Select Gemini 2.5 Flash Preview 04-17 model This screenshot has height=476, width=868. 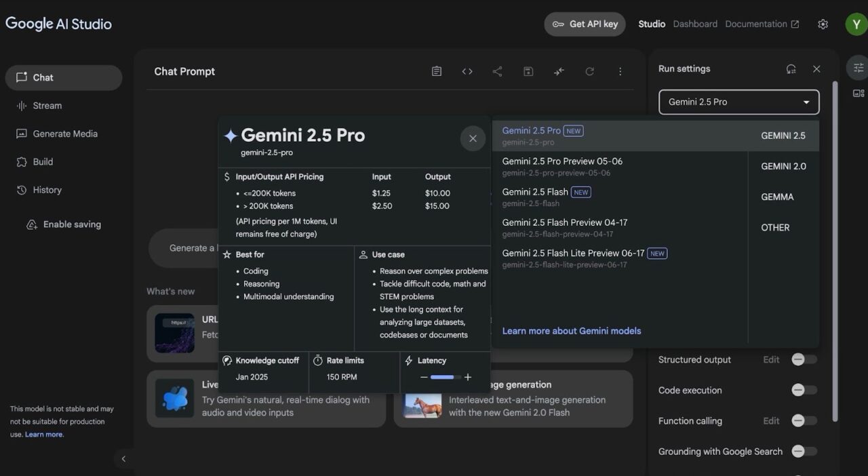tap(620, 228)
